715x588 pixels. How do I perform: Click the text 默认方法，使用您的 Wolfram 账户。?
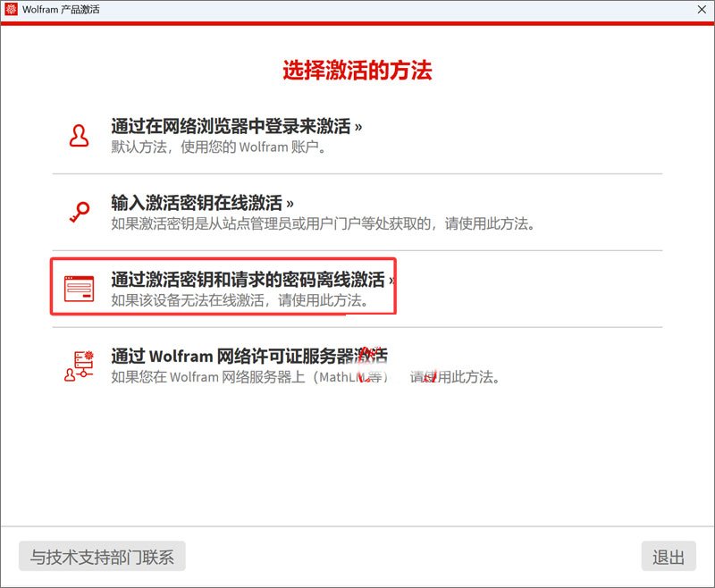click(x=219, y=147)
